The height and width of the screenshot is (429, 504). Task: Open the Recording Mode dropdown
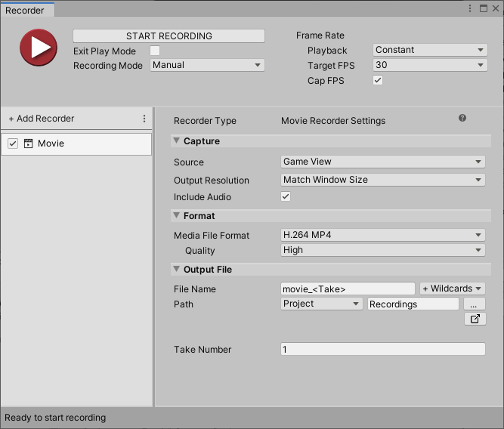pos(207,66)
